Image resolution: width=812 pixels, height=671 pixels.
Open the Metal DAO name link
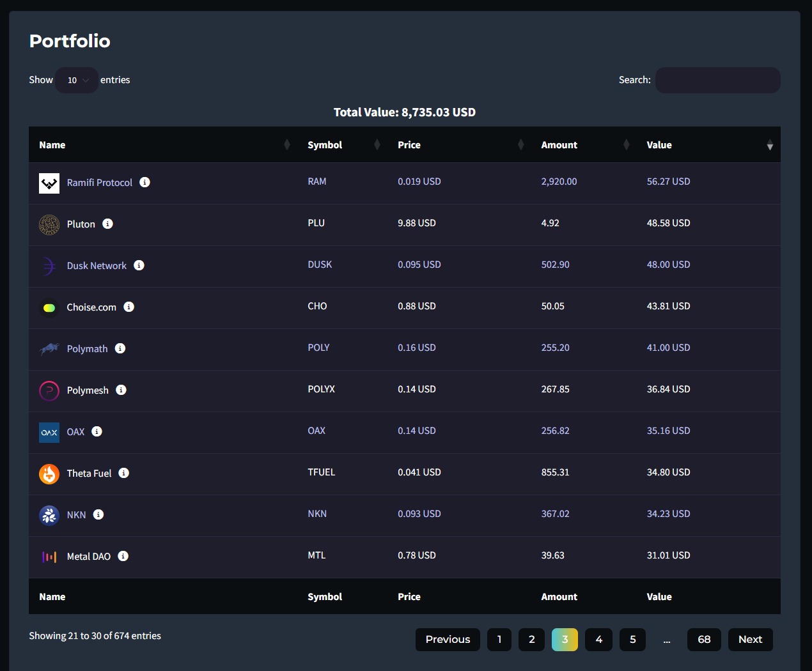(89, 557)
